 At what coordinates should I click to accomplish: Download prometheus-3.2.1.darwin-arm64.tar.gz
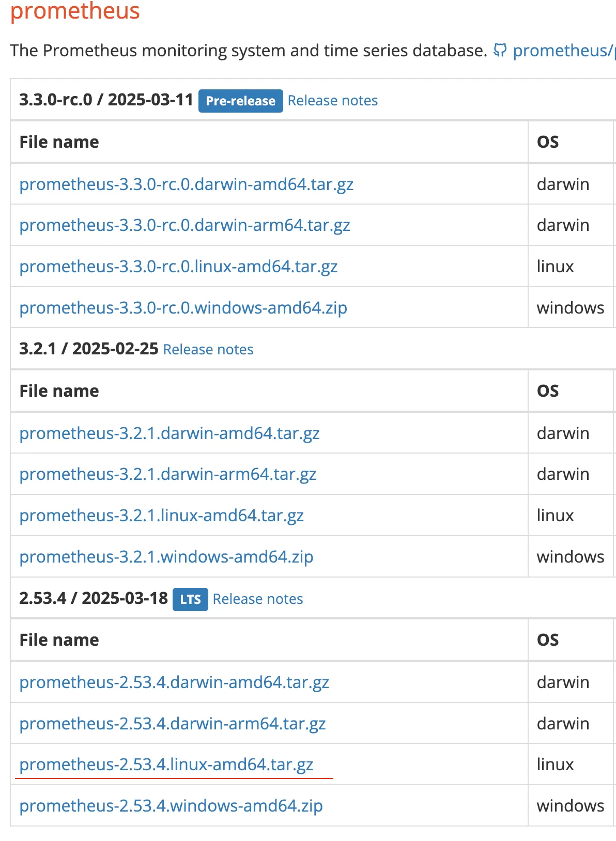point(168,474)
